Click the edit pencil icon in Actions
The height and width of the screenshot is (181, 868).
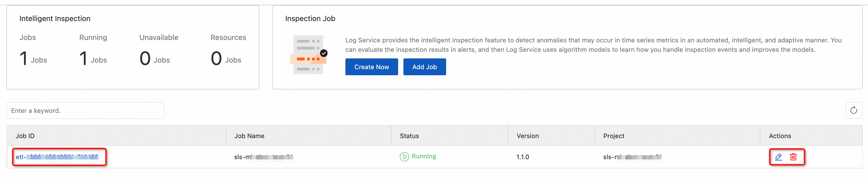(x=778, y=157)
